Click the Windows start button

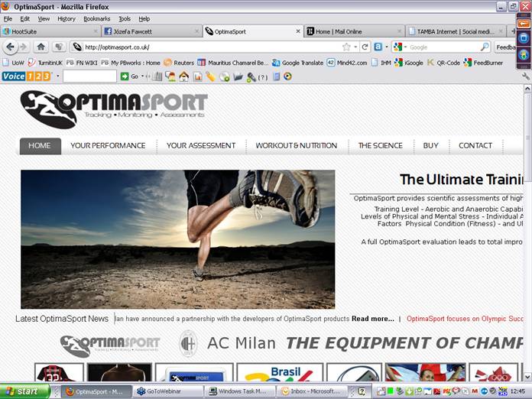(x=24, y=391)
